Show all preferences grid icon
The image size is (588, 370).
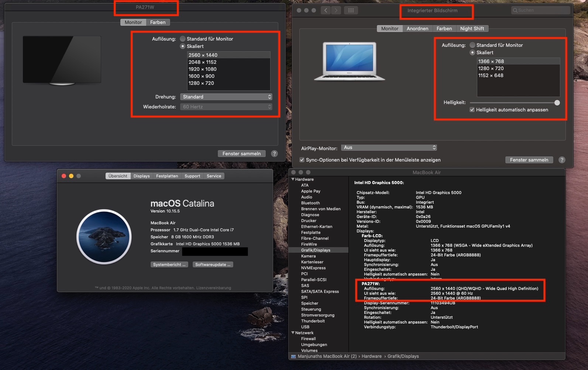(x=351, y=10)
